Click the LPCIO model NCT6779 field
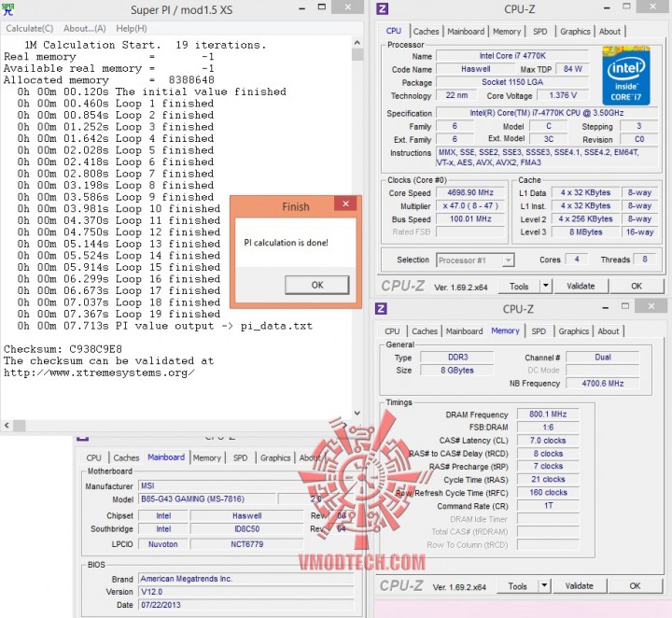 click(246, 544)
